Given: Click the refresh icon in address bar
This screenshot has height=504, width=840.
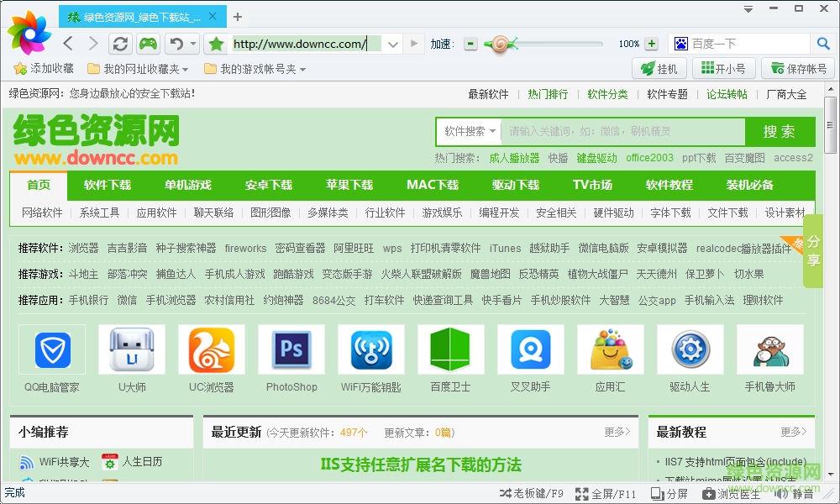Looking at the screenshot, I should click(x=120, y=44).
